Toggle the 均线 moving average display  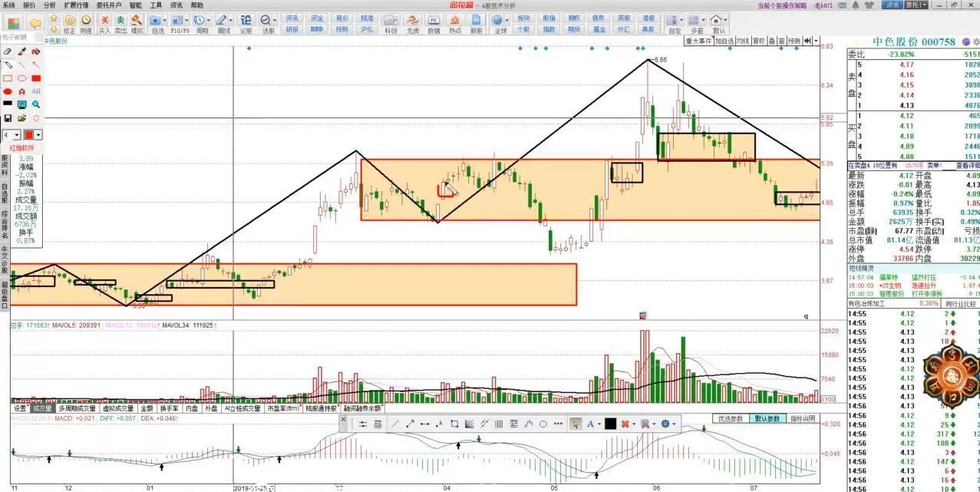pyautogui.click(x=742, y=41)
